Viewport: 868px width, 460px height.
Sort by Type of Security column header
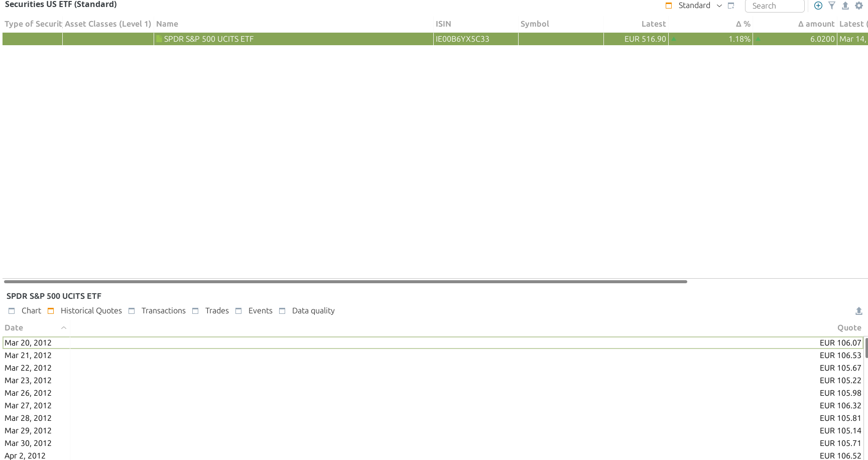33,24
